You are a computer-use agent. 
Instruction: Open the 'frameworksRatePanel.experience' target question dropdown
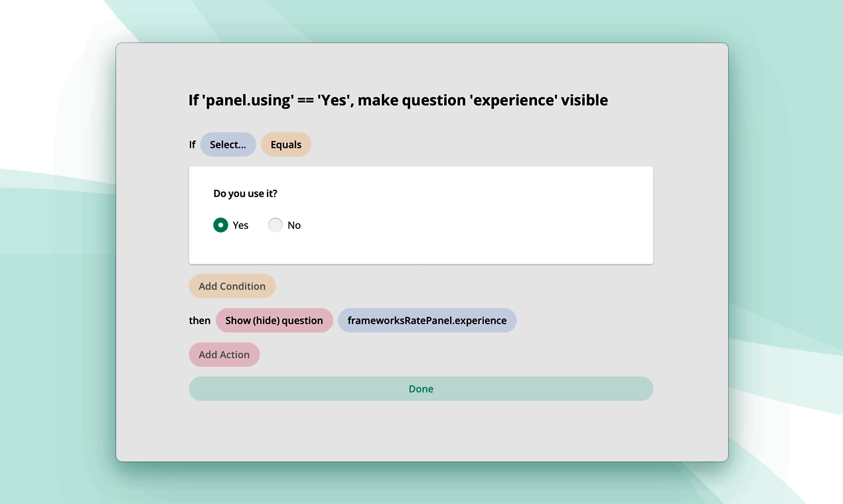427,320
